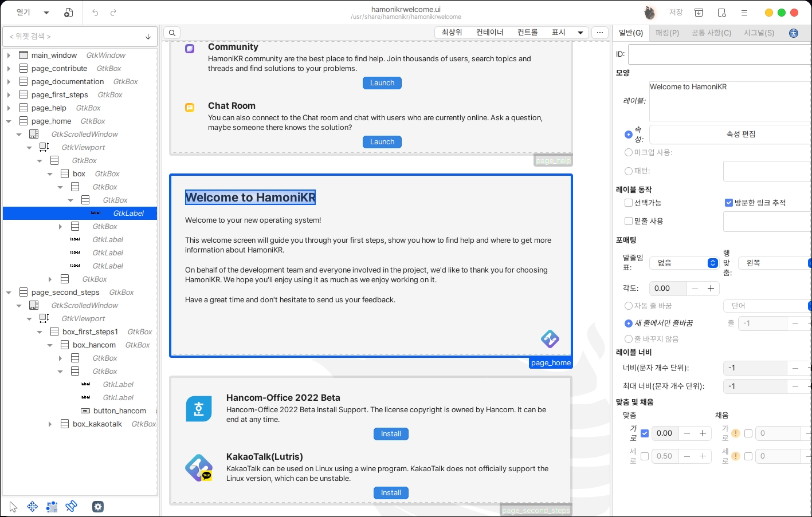
Task: Click the new project document icon
Action: (68, 13)
